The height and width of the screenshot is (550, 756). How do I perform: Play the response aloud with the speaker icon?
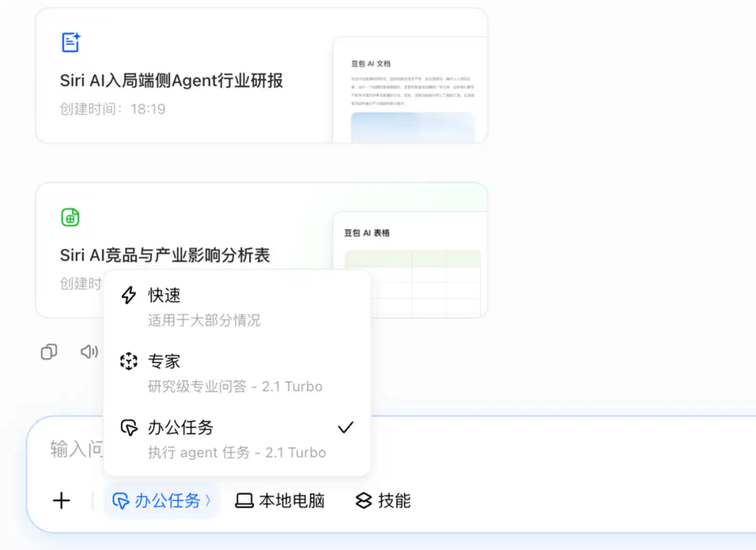(x=89, y=352)
